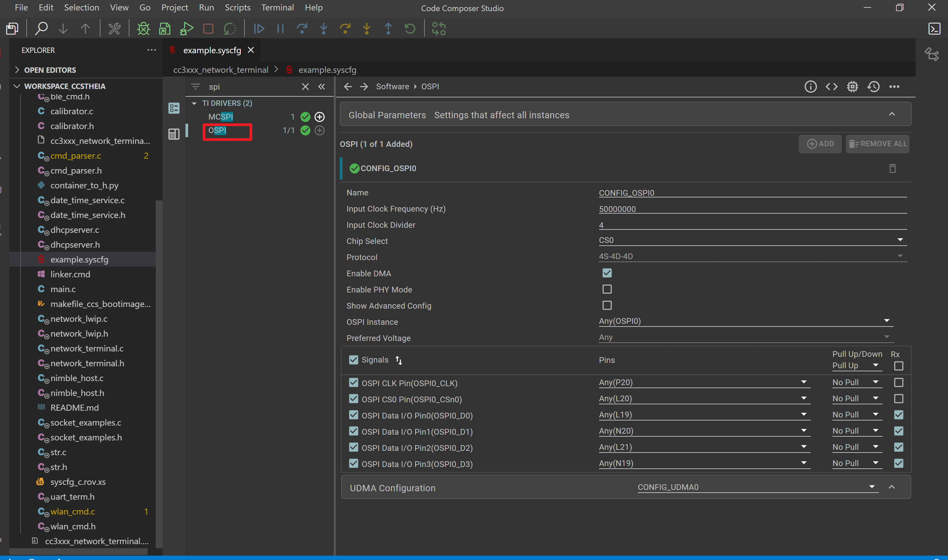The image size is (948, 560).
Task: Select the MCSPI driver module
Action: pos(220,117)
